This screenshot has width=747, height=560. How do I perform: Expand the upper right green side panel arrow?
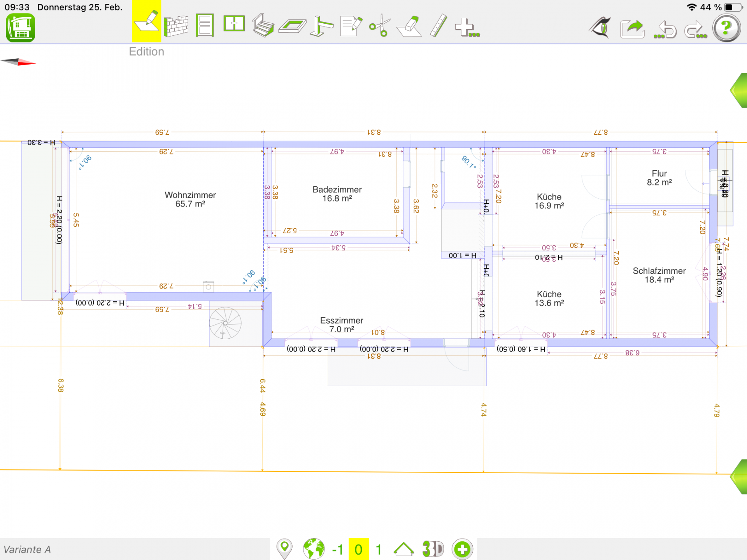(x=739, y=90)
